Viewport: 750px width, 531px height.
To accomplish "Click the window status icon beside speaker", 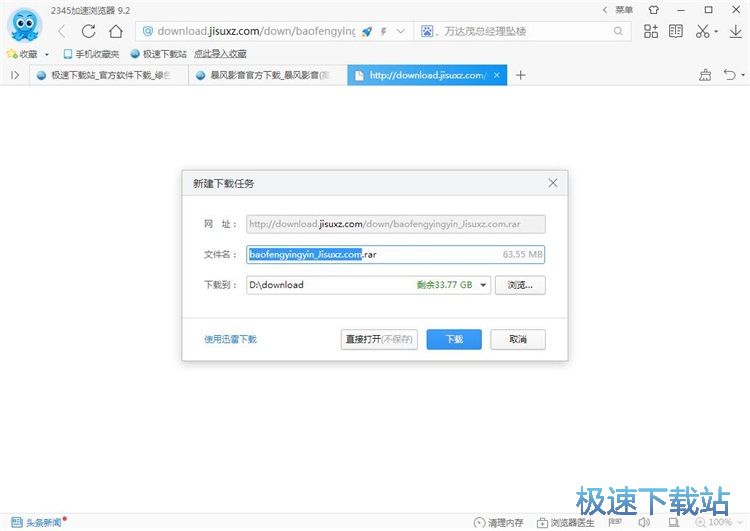I will pos(674,522).
